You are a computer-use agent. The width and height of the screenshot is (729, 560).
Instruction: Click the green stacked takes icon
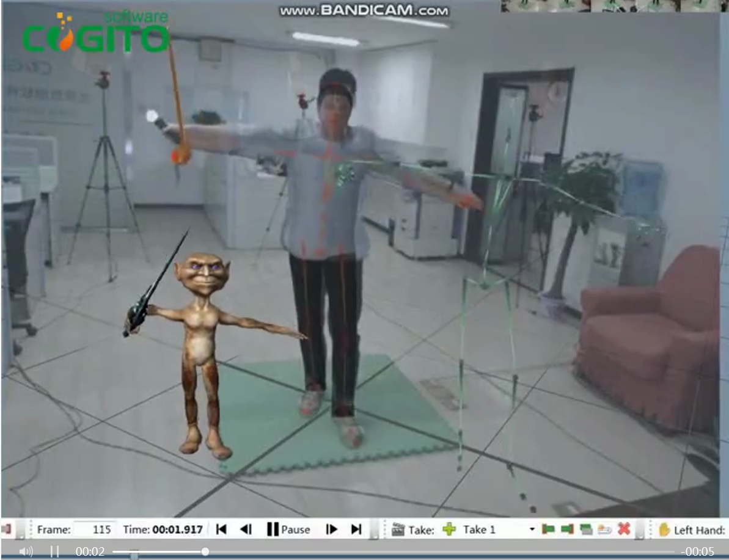click(586, 529)
